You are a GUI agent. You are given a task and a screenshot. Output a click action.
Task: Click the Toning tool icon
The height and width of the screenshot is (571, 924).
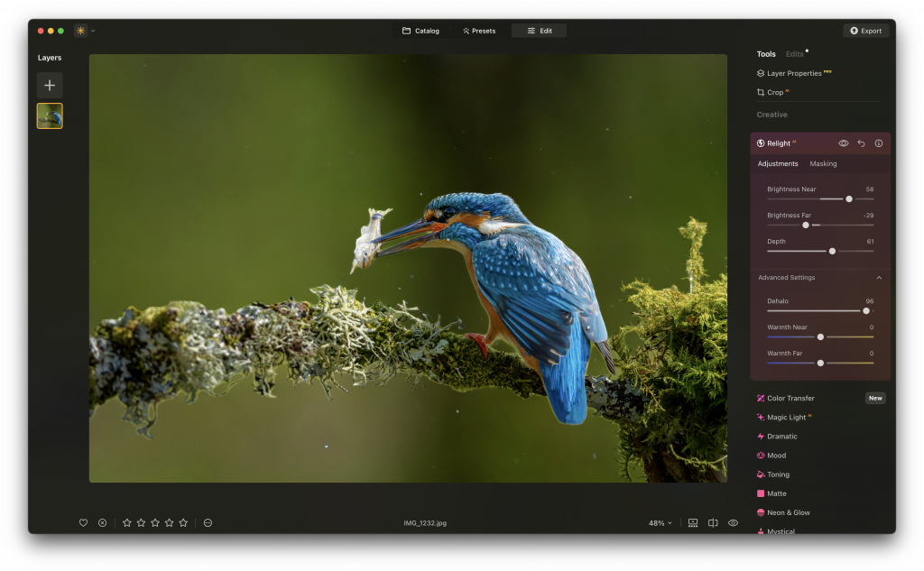[761, 474]
